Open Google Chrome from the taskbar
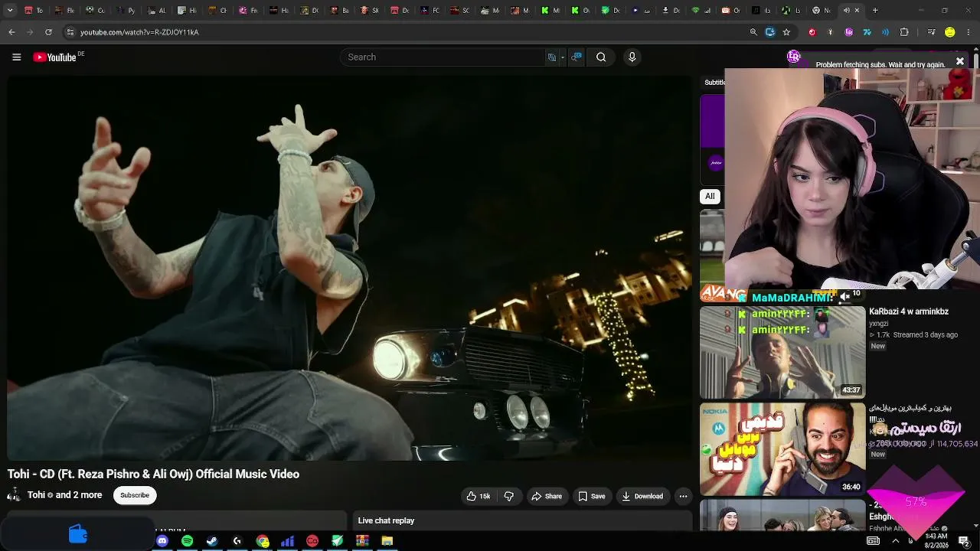The height and width of the screenshot is (551, 980). [263, 541]
